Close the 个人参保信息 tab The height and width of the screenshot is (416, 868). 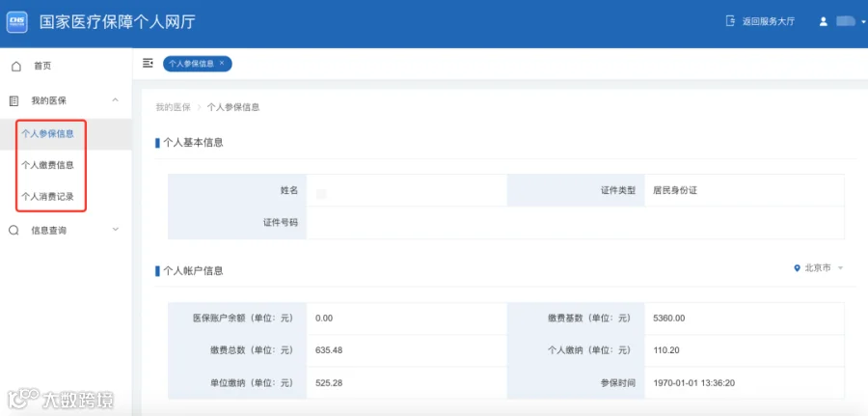222,63
